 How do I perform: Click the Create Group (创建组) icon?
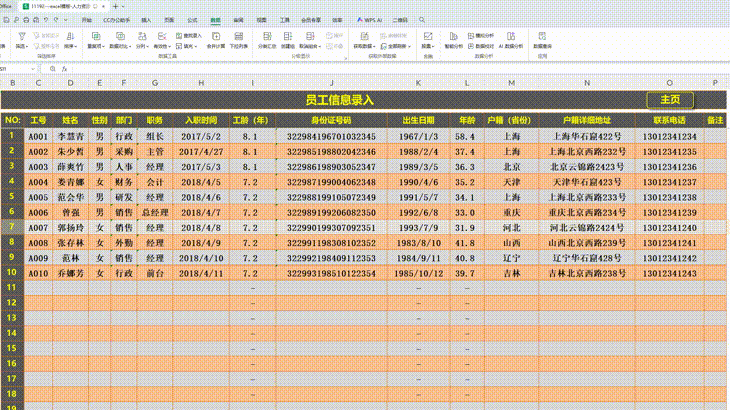[x=288, y=36]
